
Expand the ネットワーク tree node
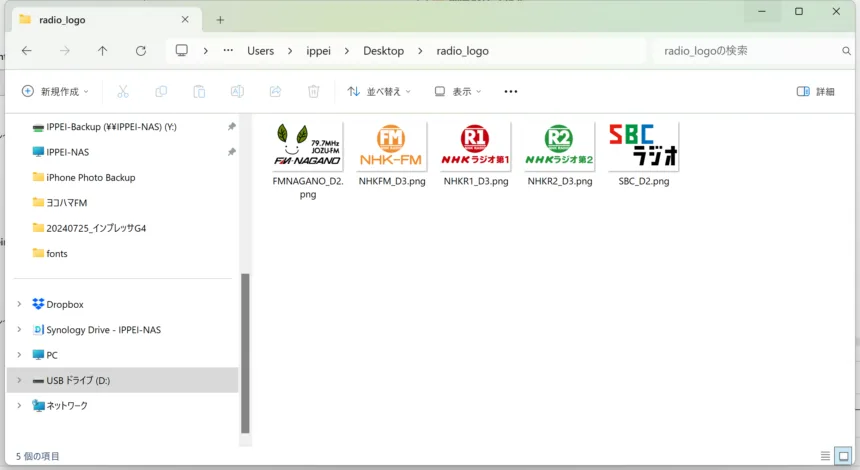coord(19,405)
